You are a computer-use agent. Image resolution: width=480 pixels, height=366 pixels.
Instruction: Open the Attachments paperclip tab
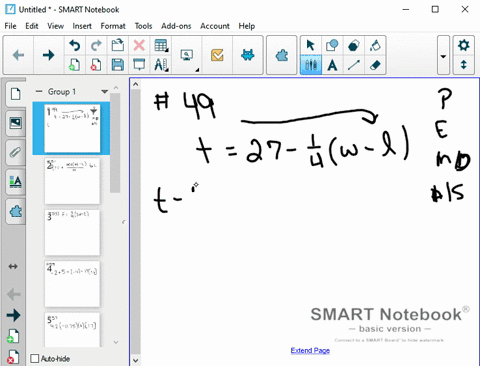tap(16, 153)
